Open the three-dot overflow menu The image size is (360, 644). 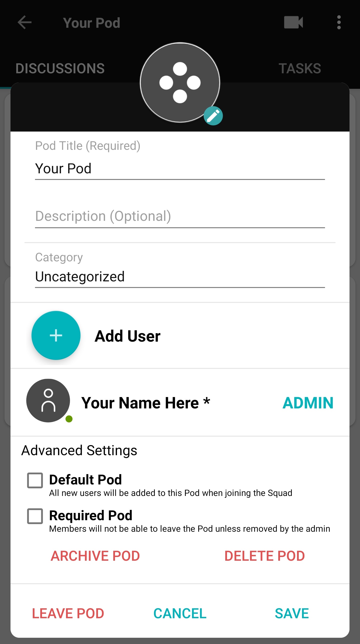click(339, 23)
